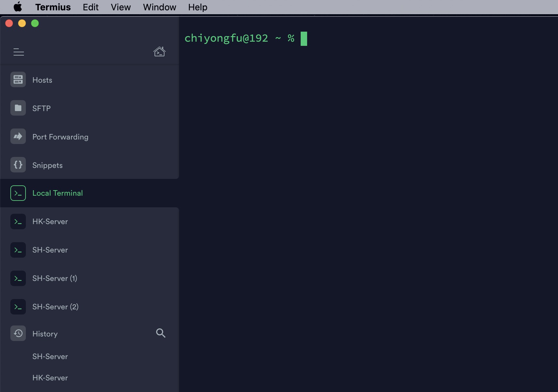Viewport: 558px width, 392px height.
Task: Click the SFTP folder icon
Action: click(18, 108)
